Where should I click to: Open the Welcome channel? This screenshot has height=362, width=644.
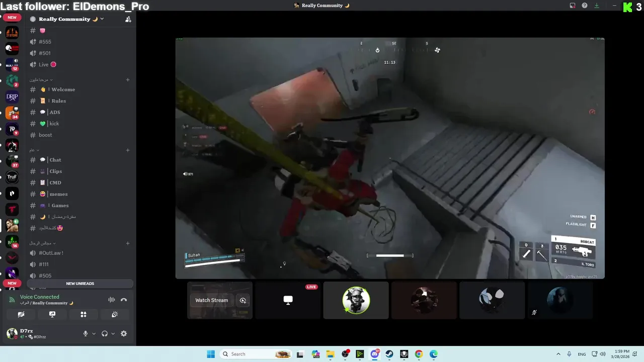(x=80, y=89)
